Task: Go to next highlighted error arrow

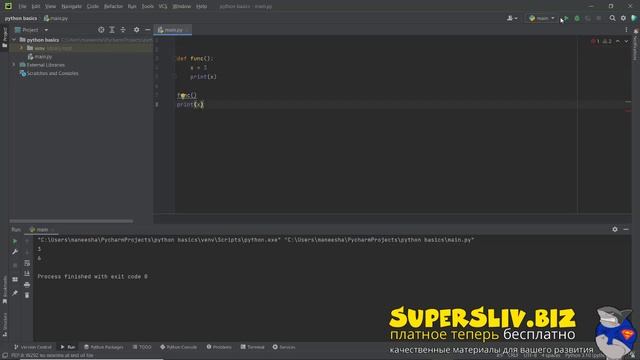Action: click(x=626, y=41)
